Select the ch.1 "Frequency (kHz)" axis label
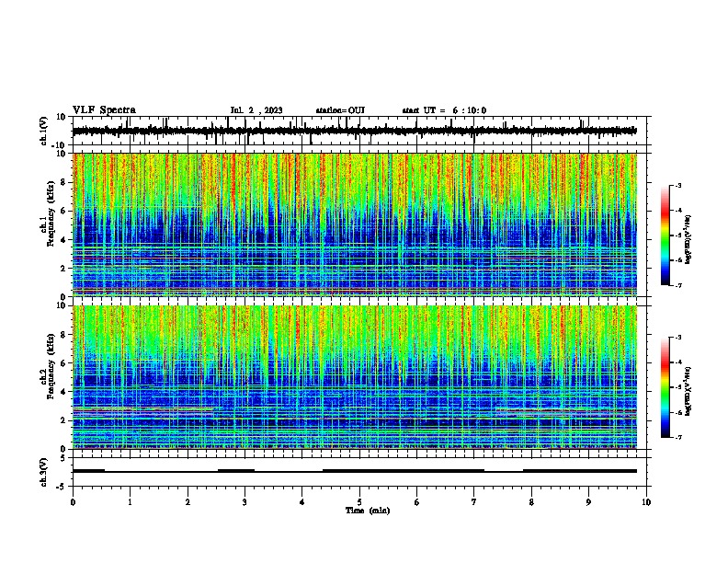The image size is (728, 563). 51,213
